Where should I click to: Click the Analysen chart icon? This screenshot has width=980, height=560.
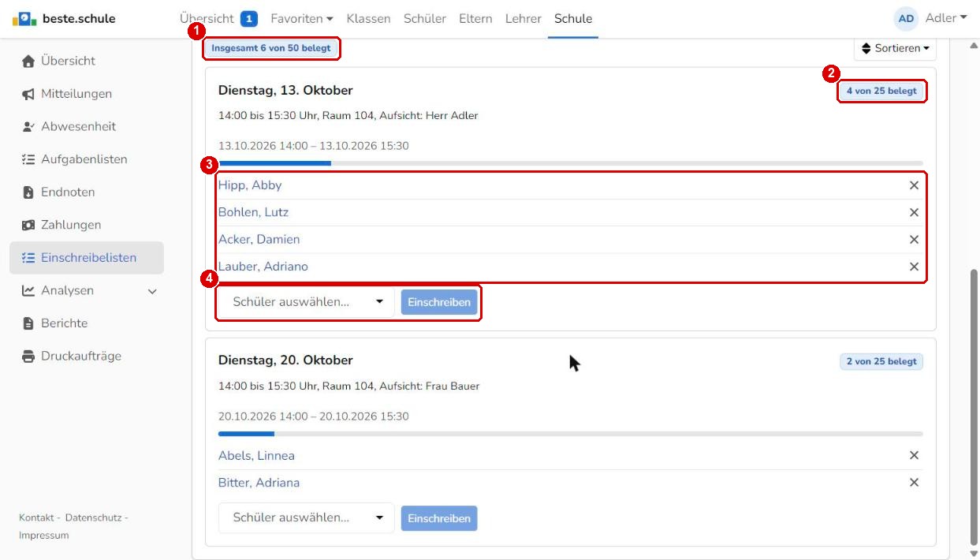[28, 290]
